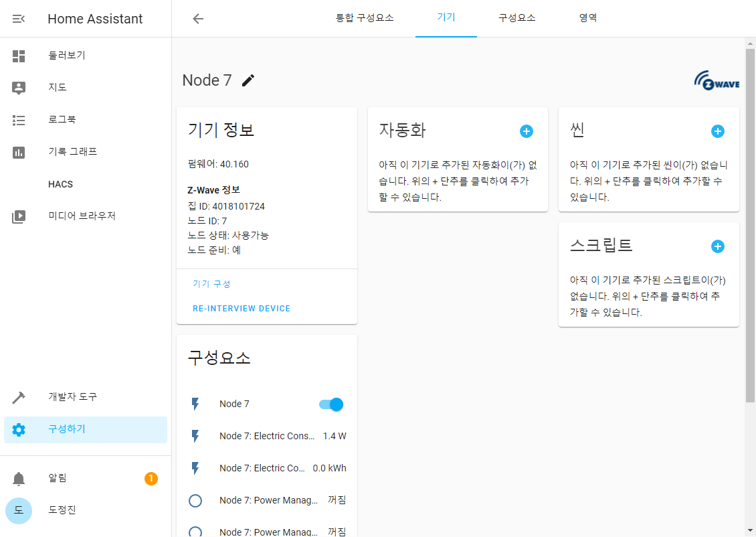
Task: Open 알림 notifications bell
Action: click(19, 479)
